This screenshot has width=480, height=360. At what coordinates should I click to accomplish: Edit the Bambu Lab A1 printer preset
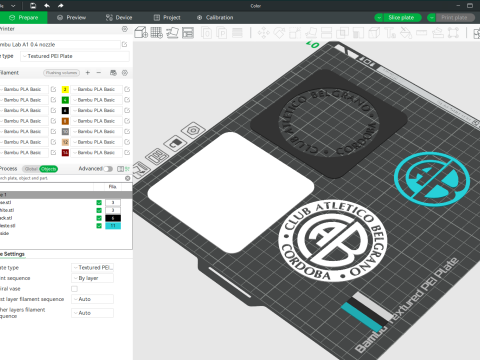124,44
